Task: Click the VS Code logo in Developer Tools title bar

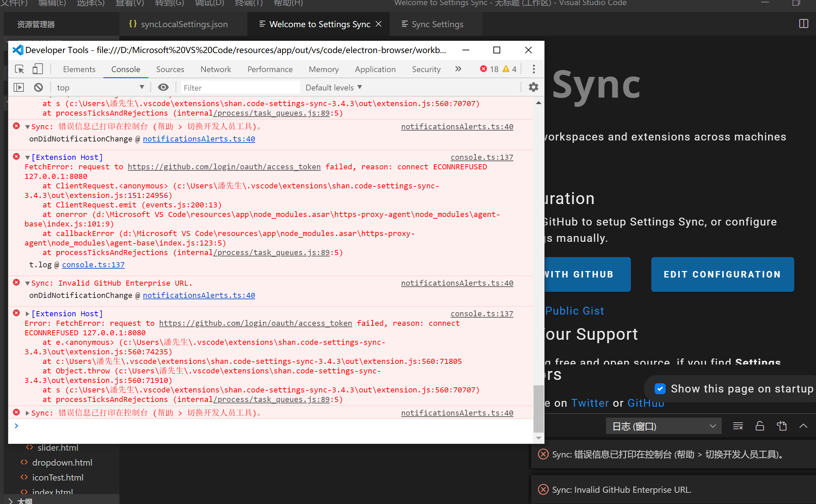Action: coord(18,50)
